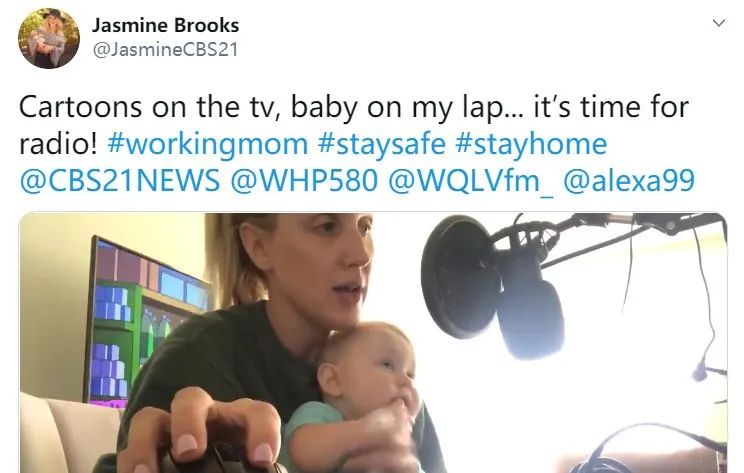Visit the @WHP580 mention
The height and width of the screenshot is (473, 744).
(x=304, y=181)
